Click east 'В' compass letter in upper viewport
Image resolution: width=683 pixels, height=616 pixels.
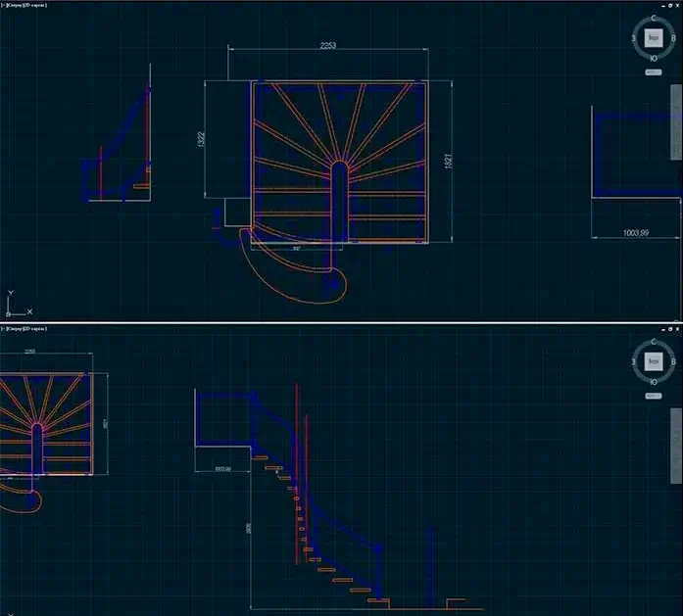click(672, 39)
